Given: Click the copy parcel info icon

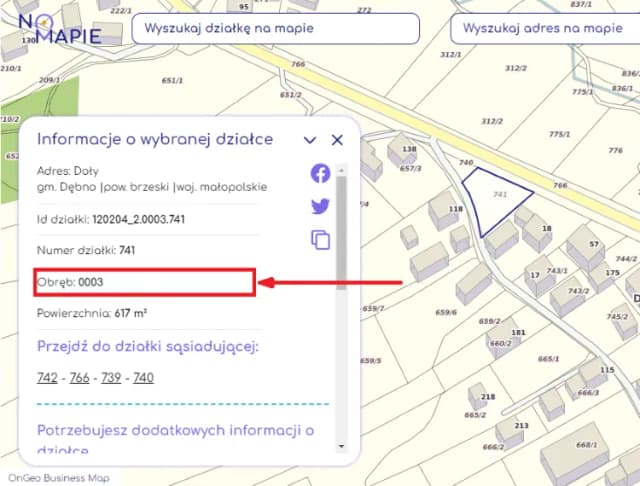Looking at the screenshot, I should coord(320,239).
